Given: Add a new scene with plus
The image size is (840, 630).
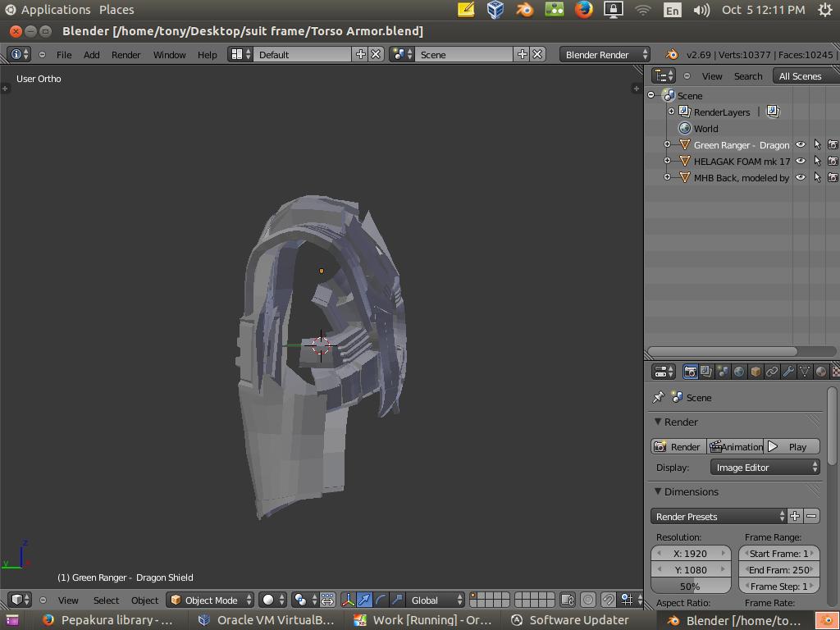Looking at the screenshot, I should [x=523, y=54].
